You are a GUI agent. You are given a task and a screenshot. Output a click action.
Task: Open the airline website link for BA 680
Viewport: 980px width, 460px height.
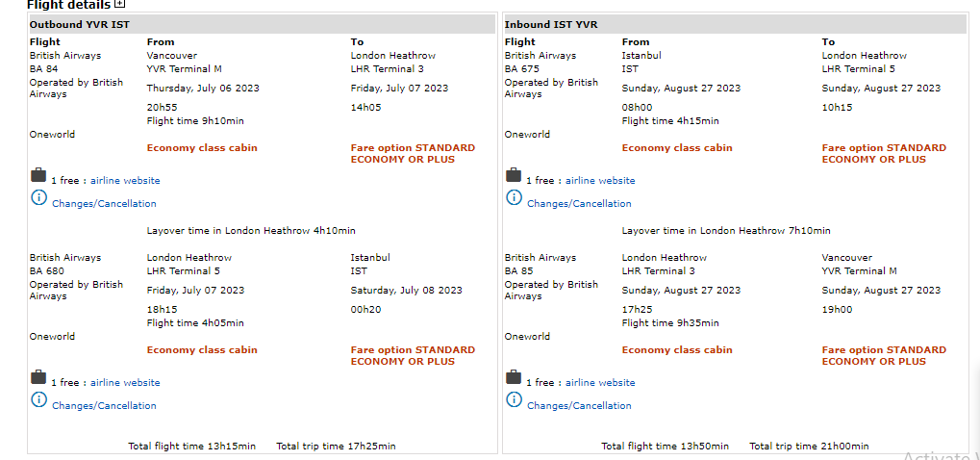(x=125, y=383)
